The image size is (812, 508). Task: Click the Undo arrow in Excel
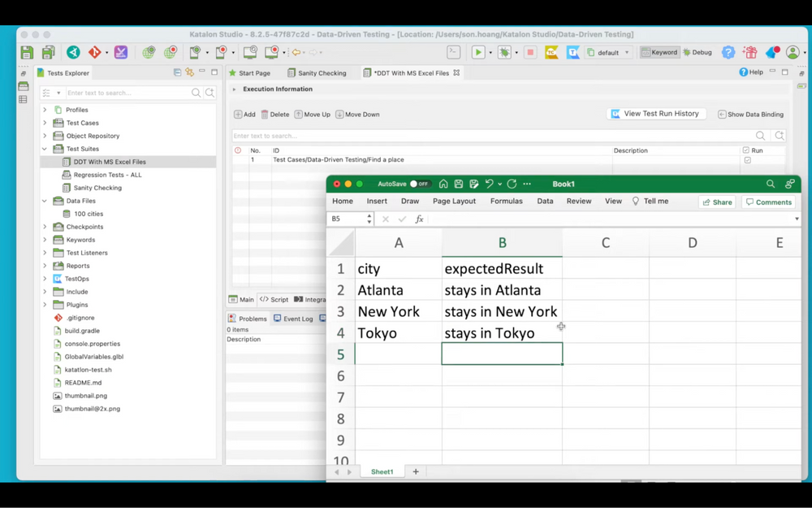click(490, 185)
